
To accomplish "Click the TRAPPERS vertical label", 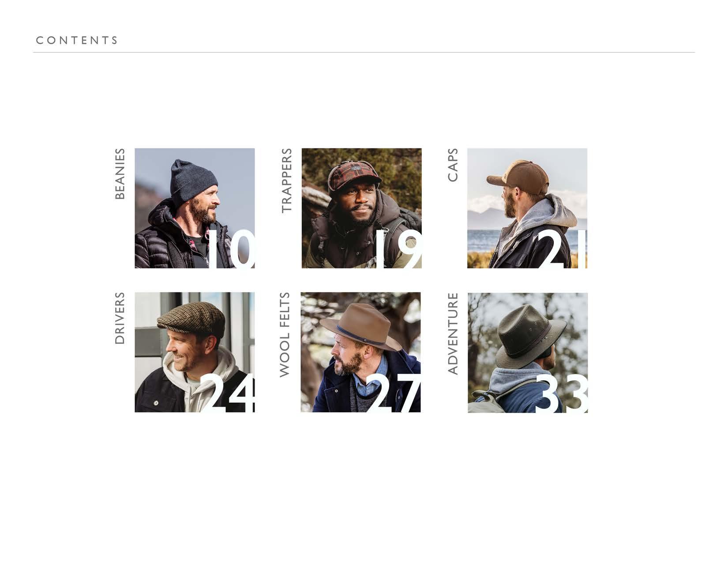I will pyautogui.click(x=287, y=181).
